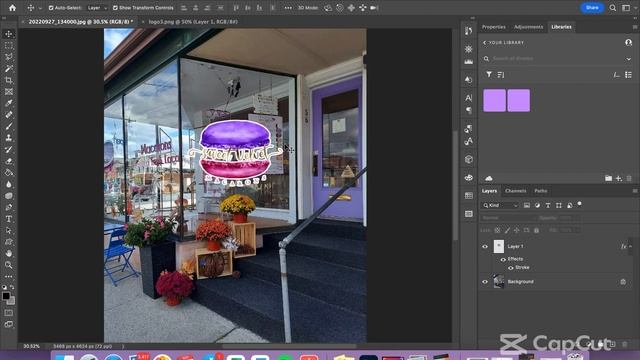640x360 pixels.
Task: Hide the Background layer eye
Action: tap(485, 282)
